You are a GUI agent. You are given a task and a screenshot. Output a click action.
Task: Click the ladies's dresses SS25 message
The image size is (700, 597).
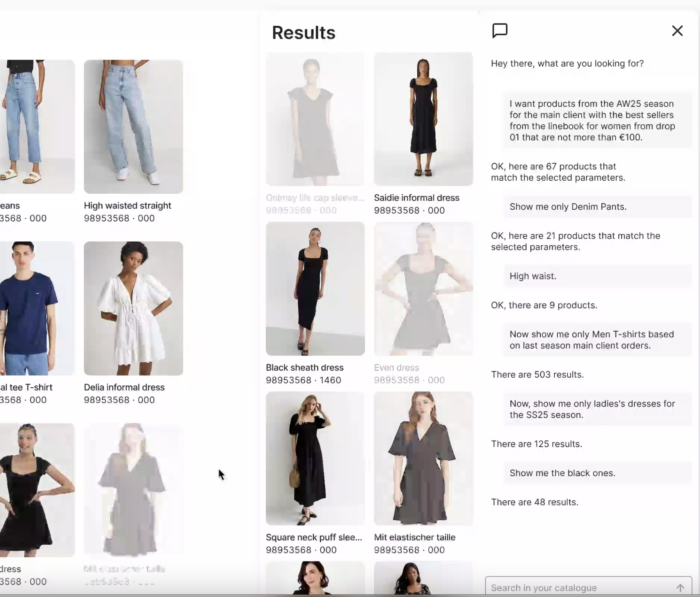tap(597, 409)
